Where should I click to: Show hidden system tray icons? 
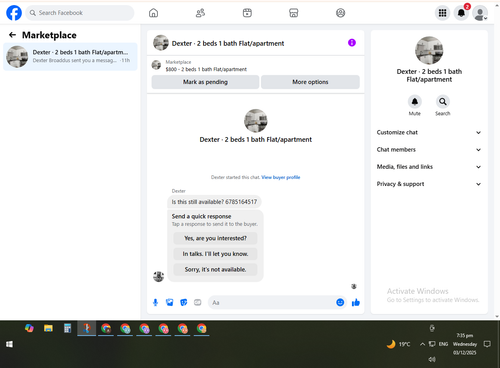tap(422, 344)
